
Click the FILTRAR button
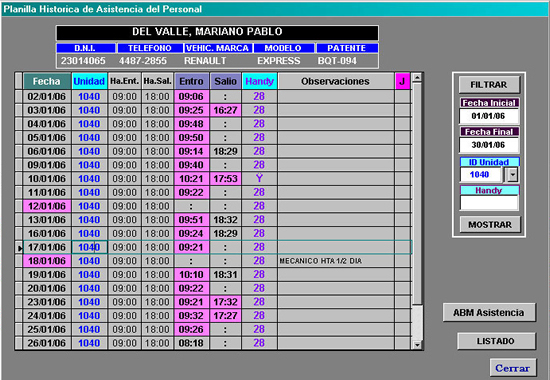[489, 85]
